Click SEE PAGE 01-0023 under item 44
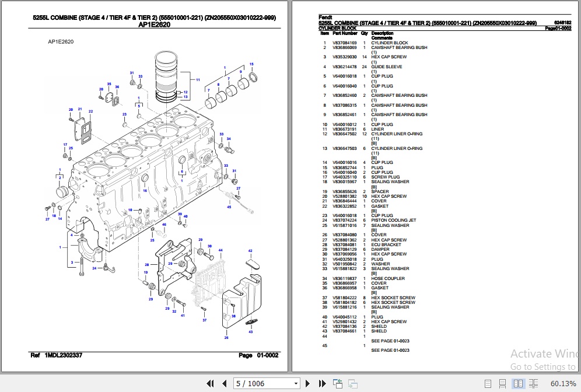 390,341
